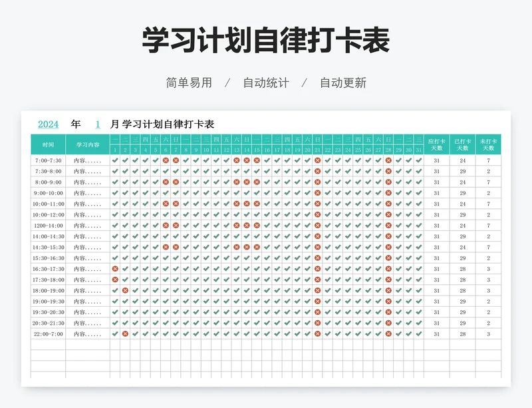The height and width of the screenshot is (408, 532).
Task: Click the year field showing 2024
Action: pyautogui.click(x=48, y=124)
